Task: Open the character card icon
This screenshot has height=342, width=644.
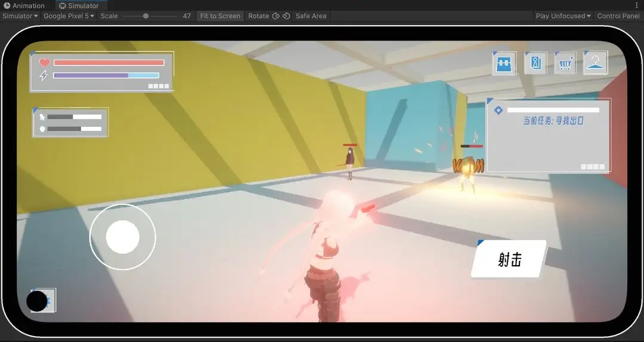Action: (x=535, y=63)
